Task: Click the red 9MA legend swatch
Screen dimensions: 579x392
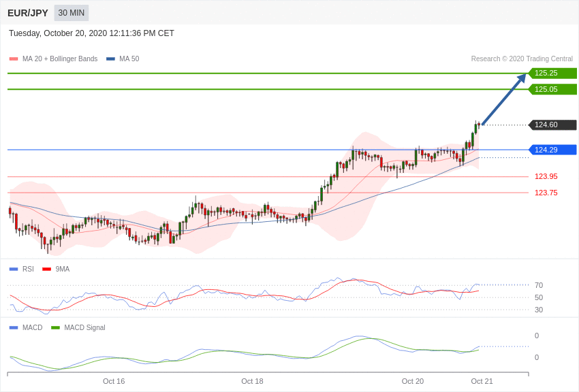Action: point(46,269)
